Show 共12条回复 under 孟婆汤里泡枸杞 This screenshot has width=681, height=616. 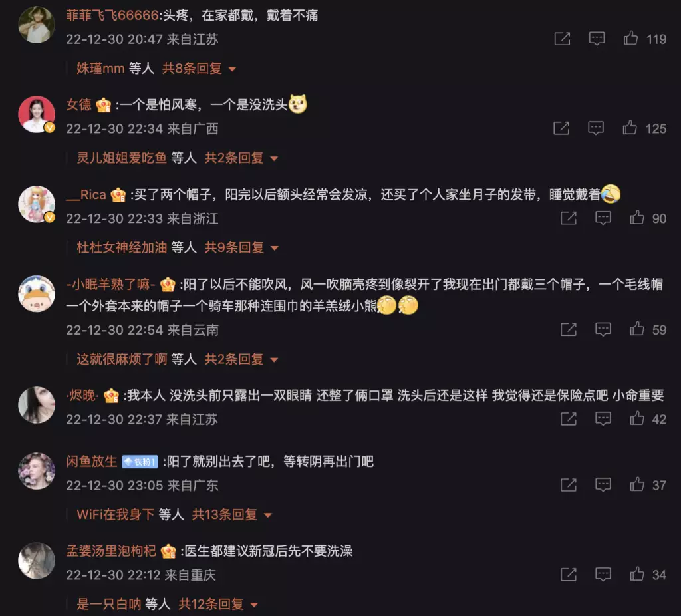(x=218, y=604)
